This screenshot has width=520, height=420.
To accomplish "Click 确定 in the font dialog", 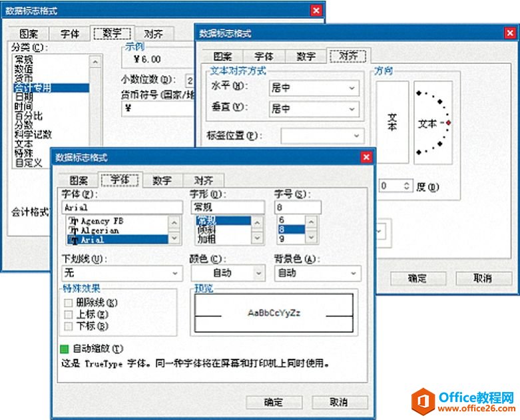I will [x=274, y=402].
